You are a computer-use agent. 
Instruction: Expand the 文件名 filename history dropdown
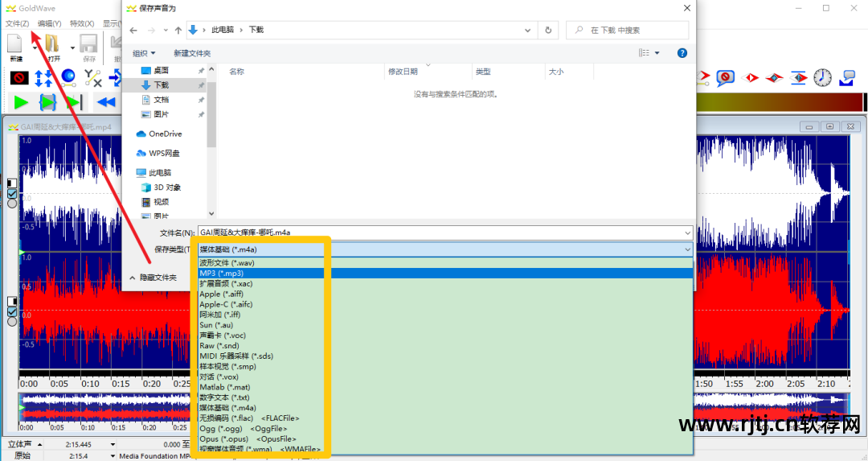[x=687, y=233]
